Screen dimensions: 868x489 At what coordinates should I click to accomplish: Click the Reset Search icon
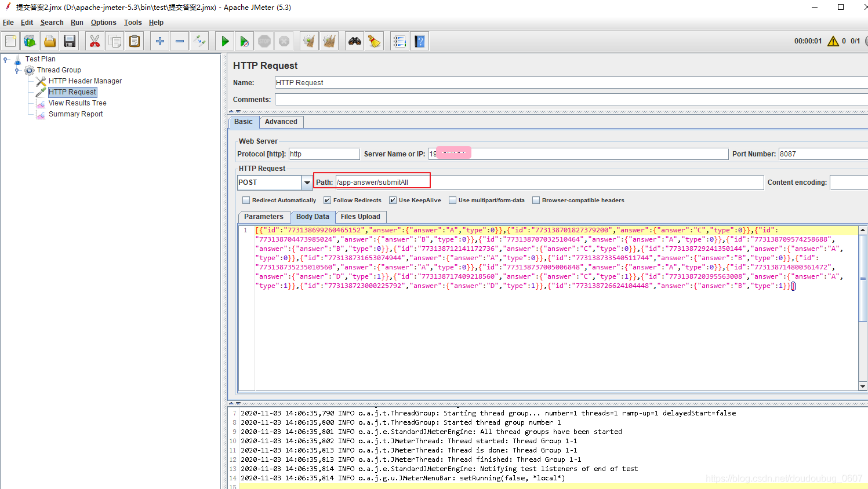tap(375, 41)
